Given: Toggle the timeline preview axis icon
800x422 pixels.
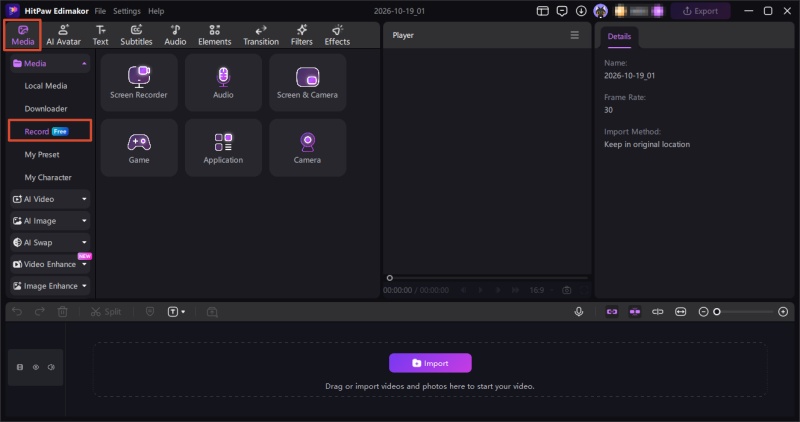Looking at the screenshot, I should click(x=658, y=311).
